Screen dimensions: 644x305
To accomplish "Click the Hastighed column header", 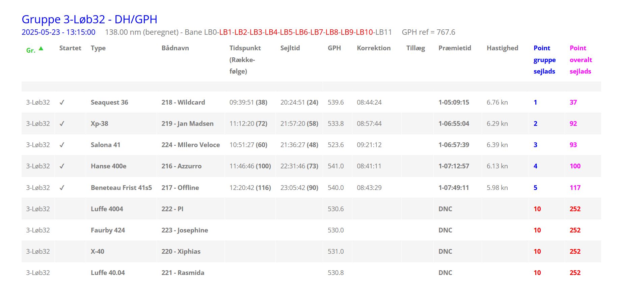I will (x=502, y=48).
